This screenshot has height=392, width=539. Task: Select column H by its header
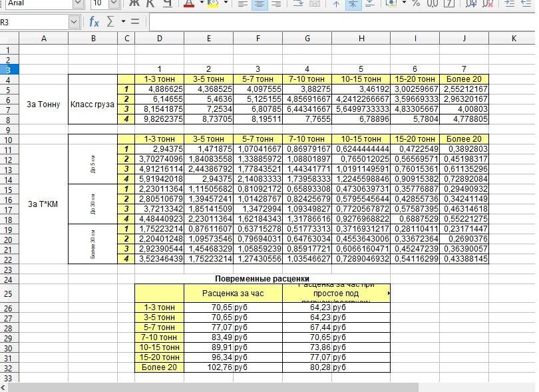[x=361, y=38]
